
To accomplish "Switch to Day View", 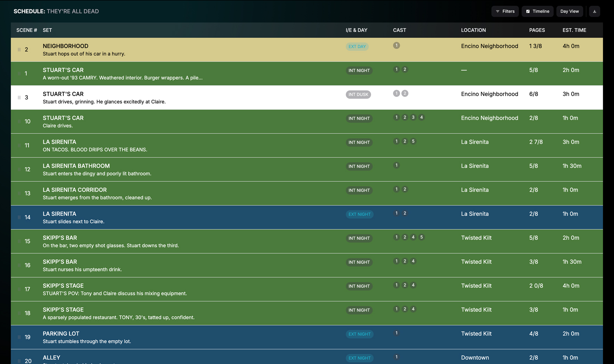I will tap(569, 11).
